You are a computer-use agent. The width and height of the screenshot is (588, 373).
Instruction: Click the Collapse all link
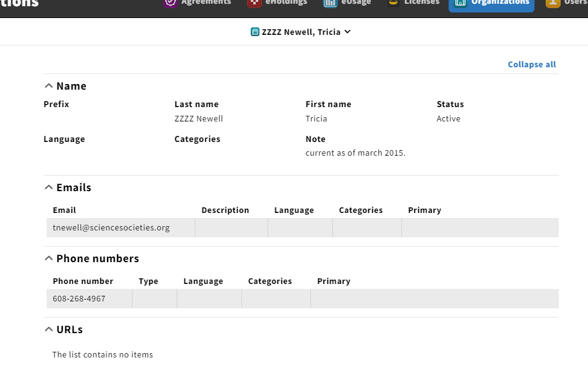coord(532,65)
